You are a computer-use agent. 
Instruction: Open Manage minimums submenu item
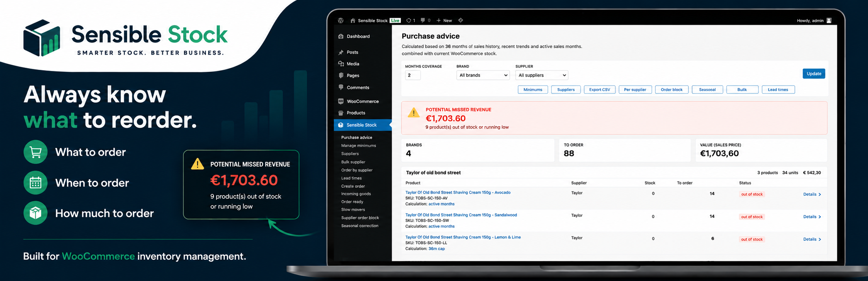[358, 145]
